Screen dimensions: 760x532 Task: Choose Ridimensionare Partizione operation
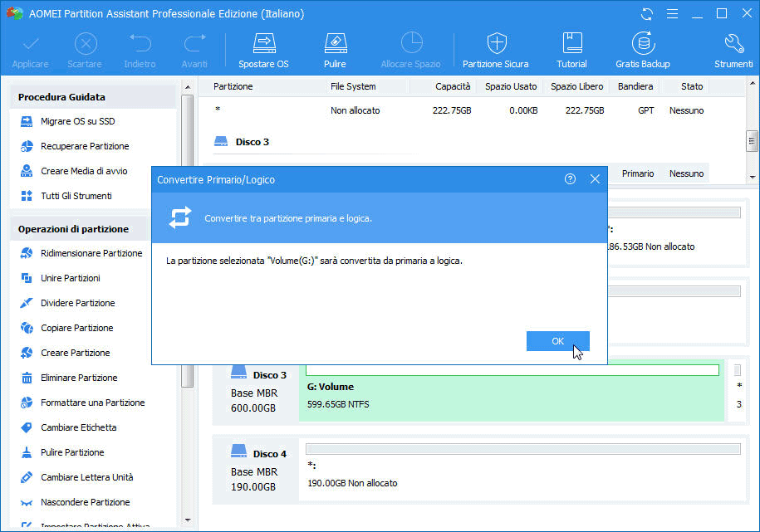(81, 253)
